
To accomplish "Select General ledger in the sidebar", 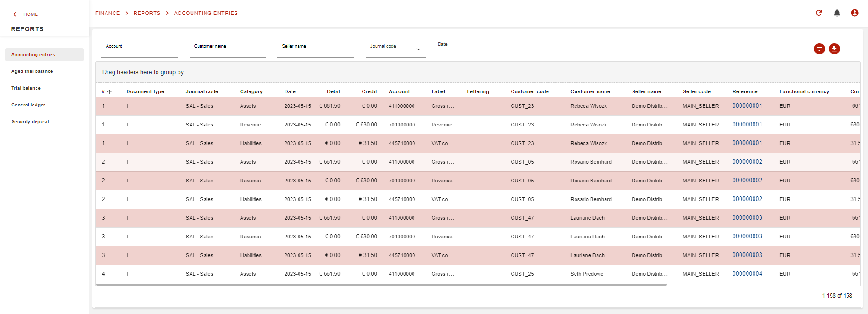I will click(28, 105).
